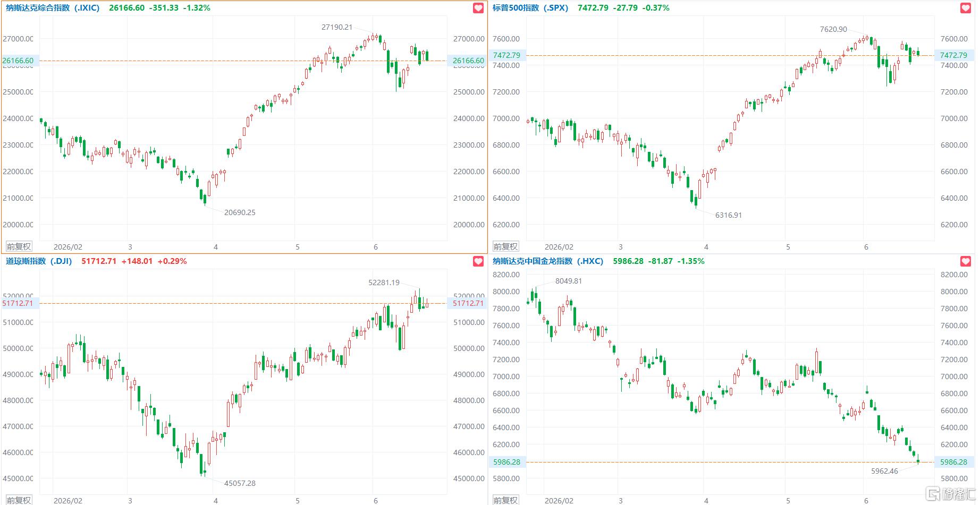
Task: Click the Nasdaq right-axis current price tag 26166.60
Action: point(468,61)
